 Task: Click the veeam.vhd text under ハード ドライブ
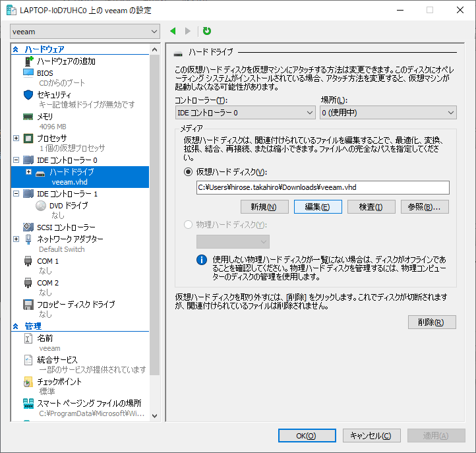[69, 182]
